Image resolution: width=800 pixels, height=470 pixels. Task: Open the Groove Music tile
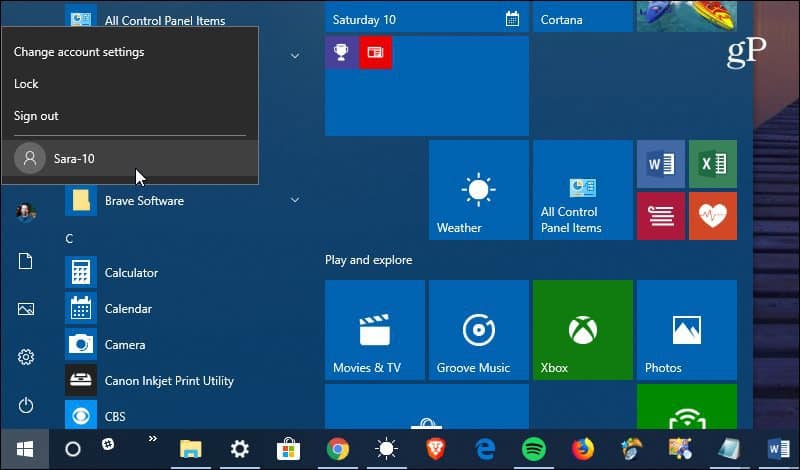point(479,330)
